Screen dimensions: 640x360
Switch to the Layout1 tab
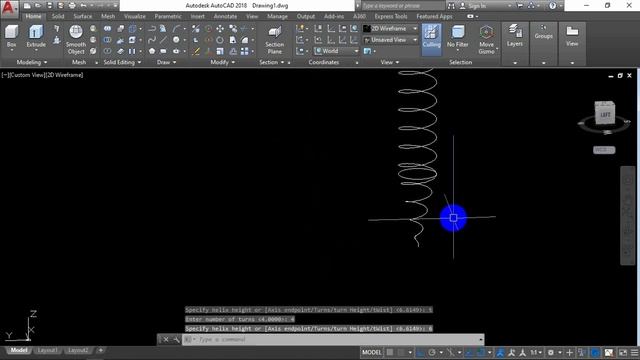tap(47, 350)
